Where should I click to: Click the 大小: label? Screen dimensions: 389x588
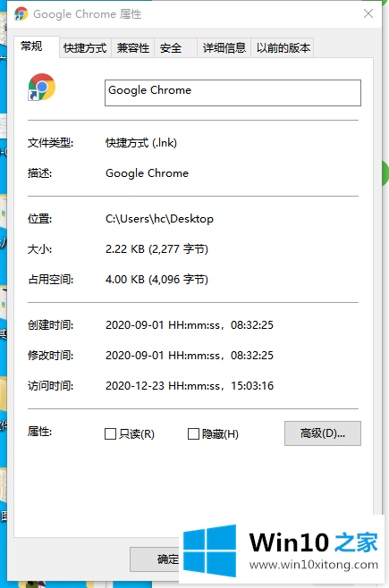pyautogui.click(x=39, y=249)
